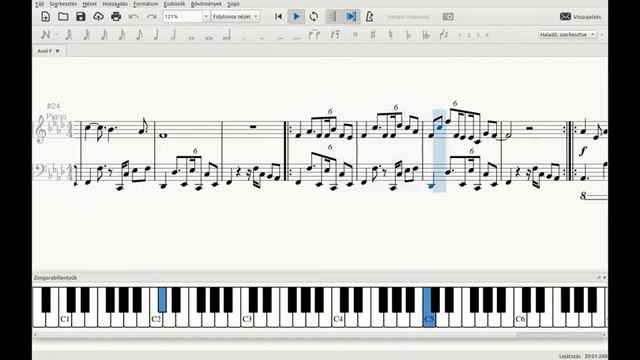Open the Formátum menu

tap(145, 4)
